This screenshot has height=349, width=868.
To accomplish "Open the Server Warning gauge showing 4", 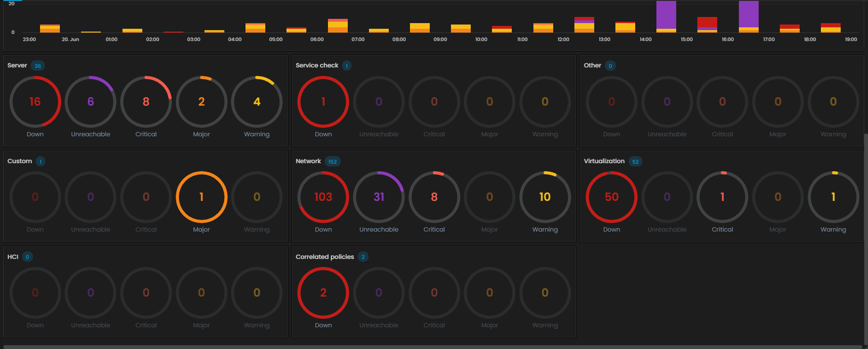I will [x=257, y=102].
